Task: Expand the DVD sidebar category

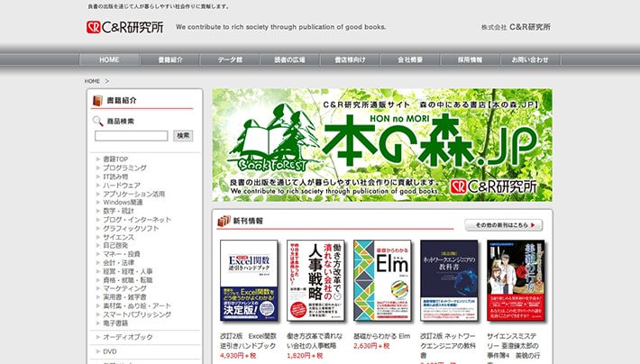Action: tap(110, 351)
